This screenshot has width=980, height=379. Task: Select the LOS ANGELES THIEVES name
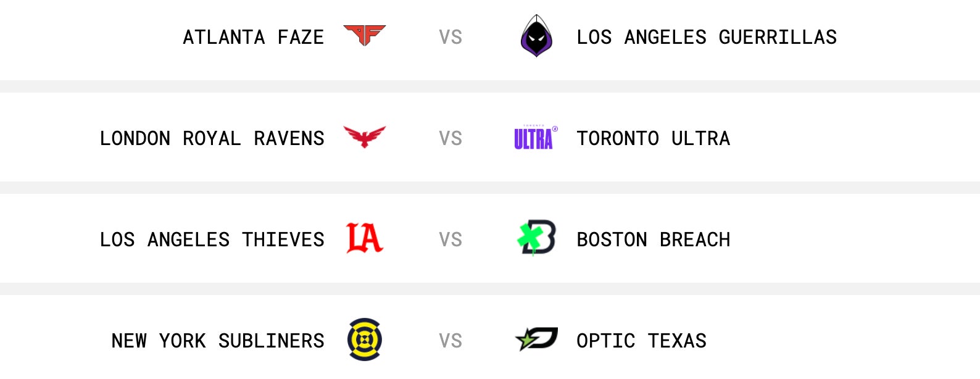(212, 239)
